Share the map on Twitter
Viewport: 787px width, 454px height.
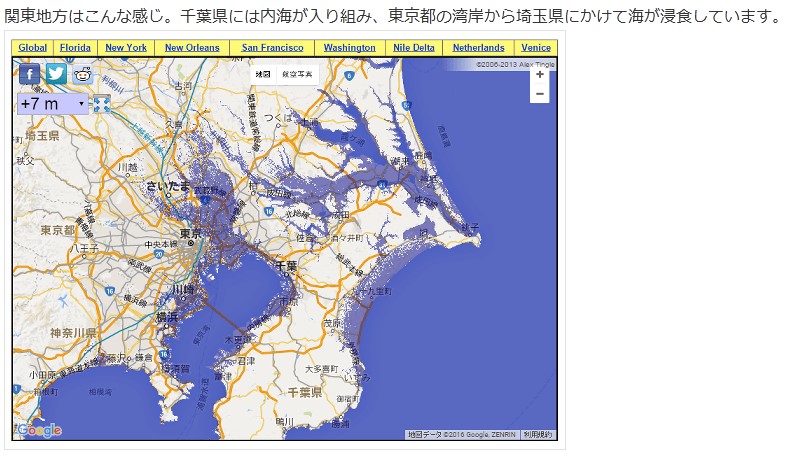tap(56, 74)
